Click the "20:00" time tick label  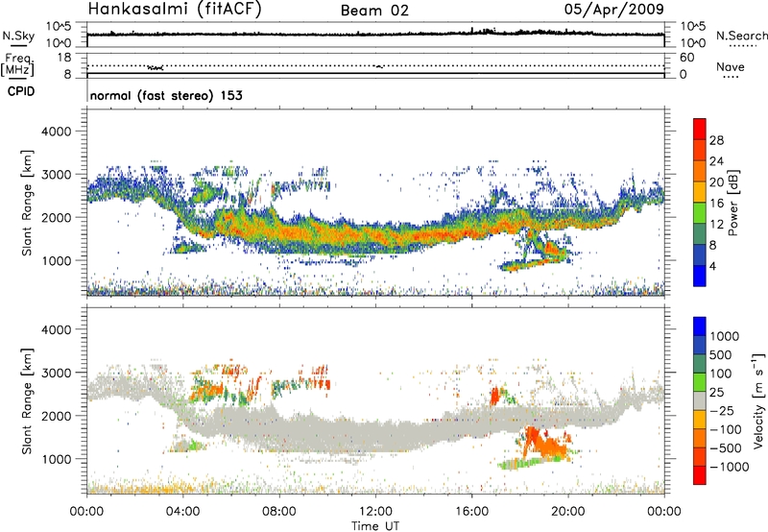click(x=567, y=512)
